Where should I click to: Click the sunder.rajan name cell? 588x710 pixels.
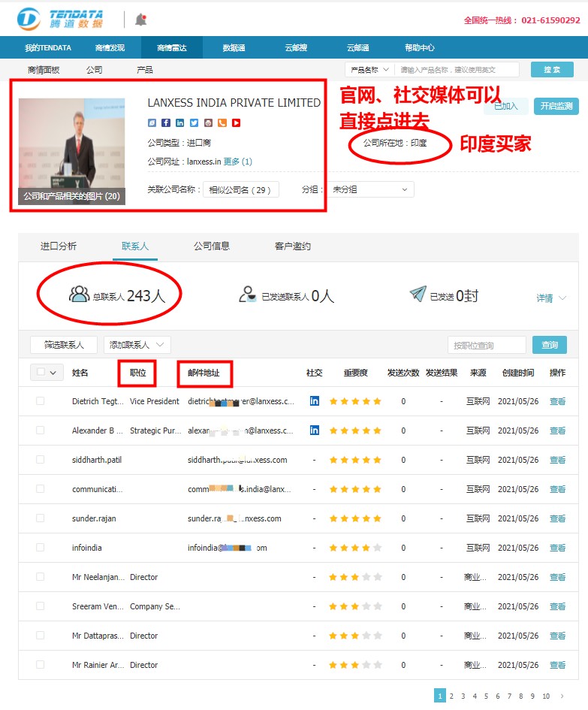pyautogui.click(x=94, y=518)
